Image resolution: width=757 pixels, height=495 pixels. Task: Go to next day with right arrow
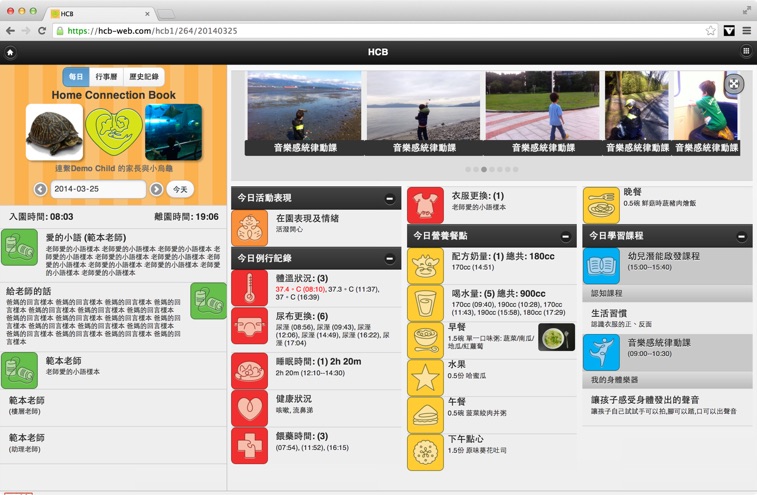click(x=156, y=189)
